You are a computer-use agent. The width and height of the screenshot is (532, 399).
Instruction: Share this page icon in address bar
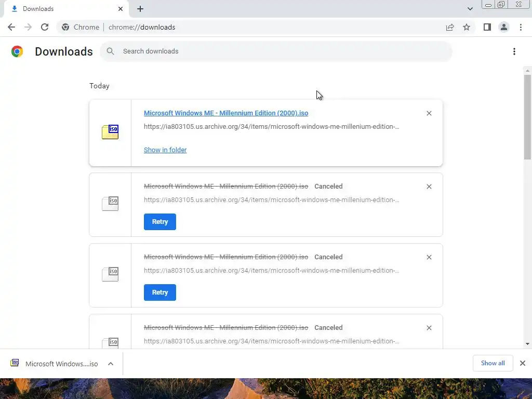[450, 27]
